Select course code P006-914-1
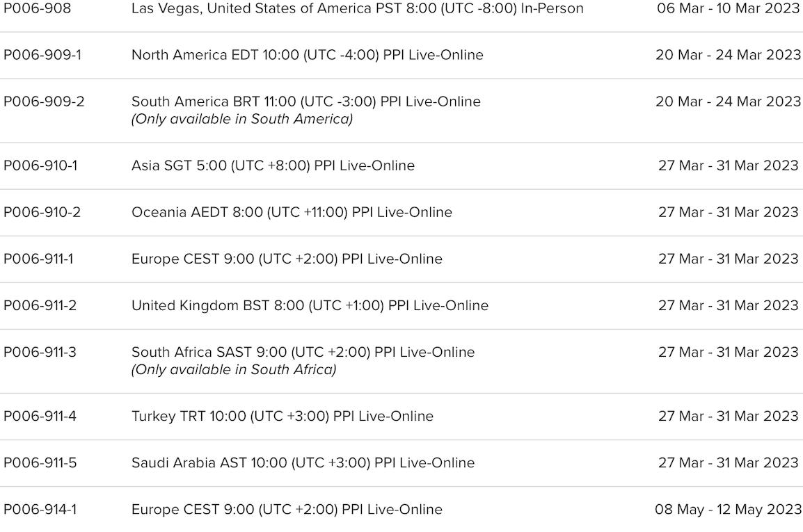 (x=40, y=509)
